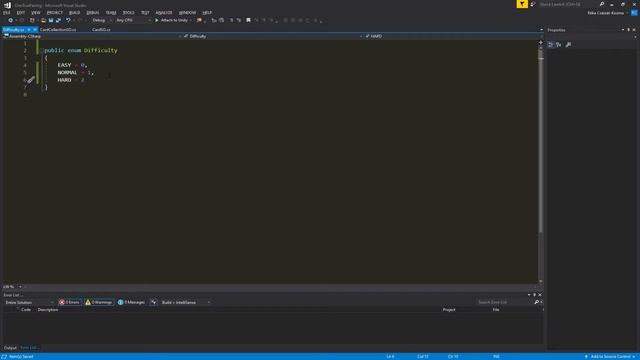Open the BUILD menu

pos(74,13)
